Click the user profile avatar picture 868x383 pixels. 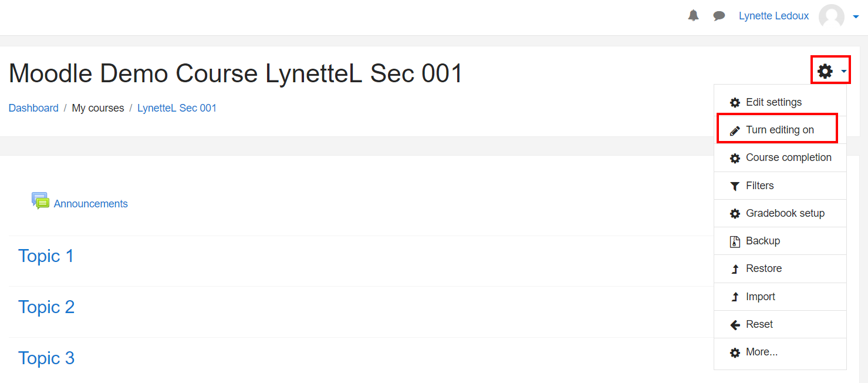click(x=831, y=16)
